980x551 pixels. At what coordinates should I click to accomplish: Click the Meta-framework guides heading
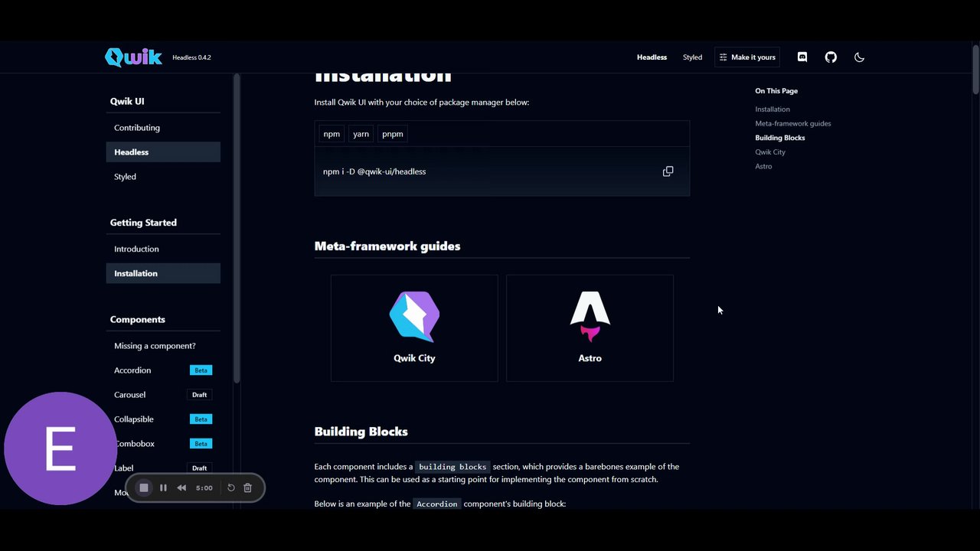point(387,246)
